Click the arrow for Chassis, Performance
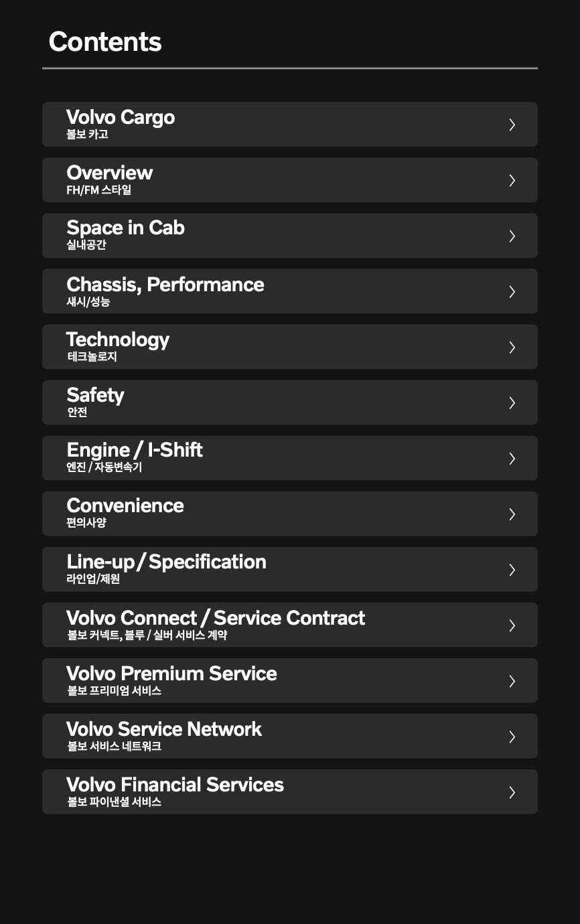 512,291
